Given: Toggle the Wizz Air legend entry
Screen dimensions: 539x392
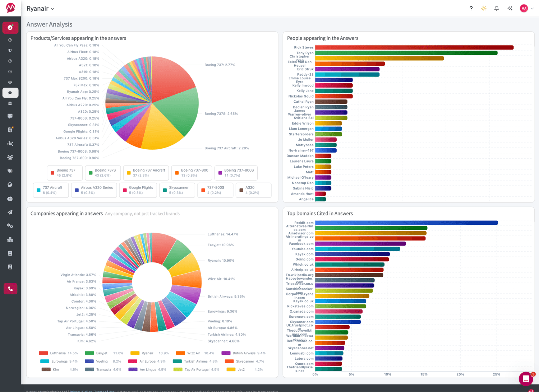Looking at the screenshot, I should (195, 353).
